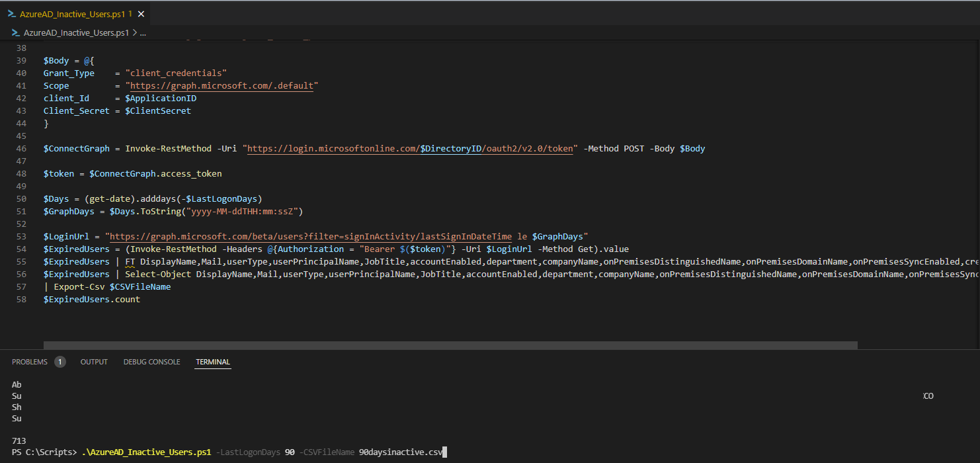Select the AzureAD_Inactive_Users.ps1 editor tab

tap(76, 13)
